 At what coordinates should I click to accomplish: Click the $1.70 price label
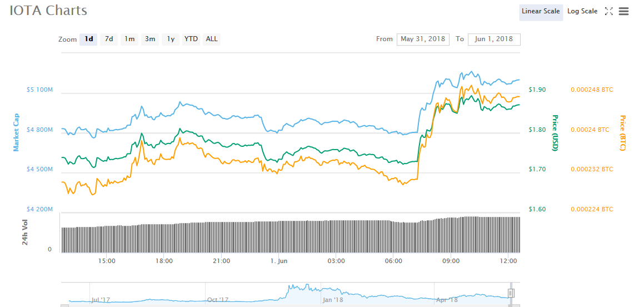[x=537, y=169]
